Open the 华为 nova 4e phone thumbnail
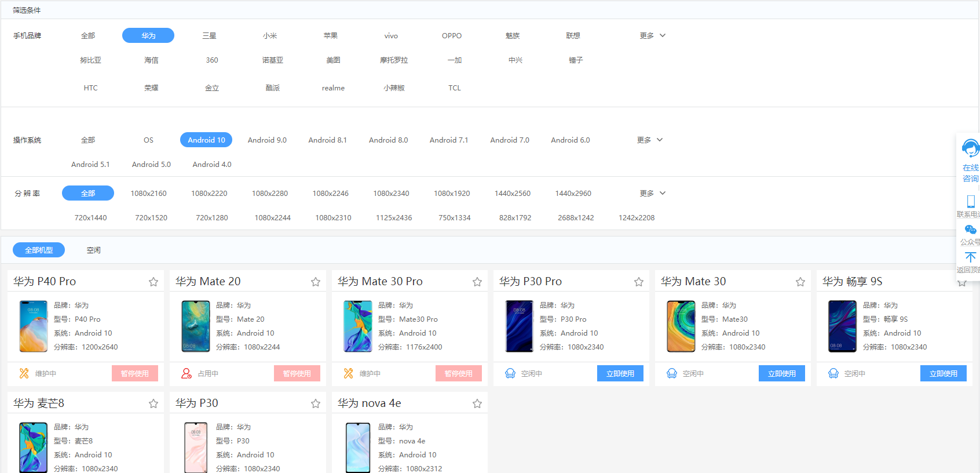The height and width of the screenshot is (473, 980). (358, 447)
